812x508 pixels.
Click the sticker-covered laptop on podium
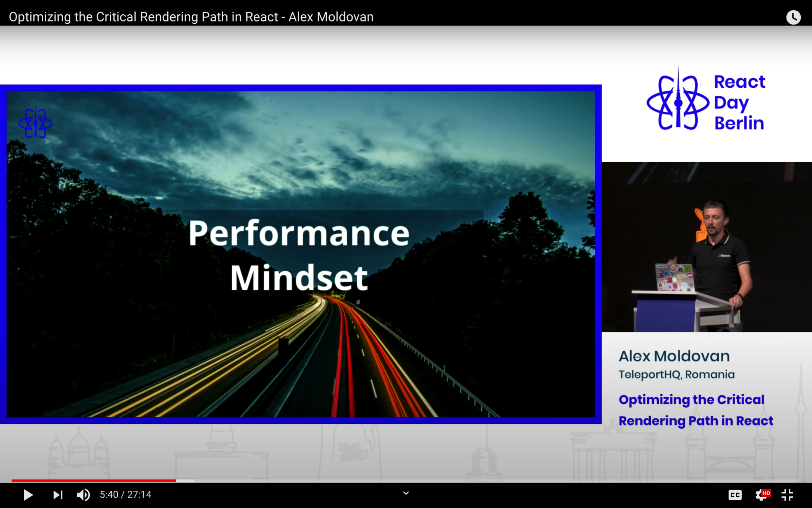tap(675, 278)
